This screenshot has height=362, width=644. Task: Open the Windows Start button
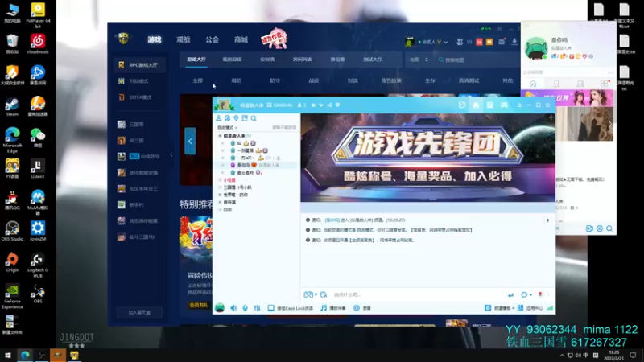[x=7, y=355]
